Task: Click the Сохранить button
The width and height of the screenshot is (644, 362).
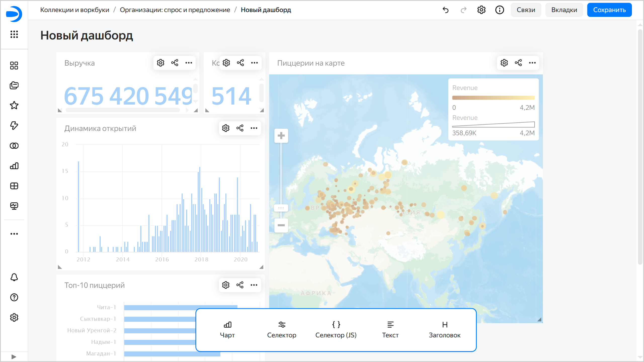Action: pyautogui.click(x=609, y=10)
